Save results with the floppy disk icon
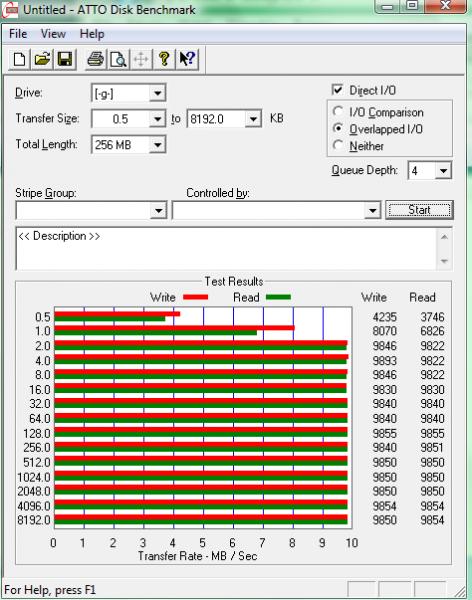Screen dimensions: 472x600 click(x=65, y=59)
